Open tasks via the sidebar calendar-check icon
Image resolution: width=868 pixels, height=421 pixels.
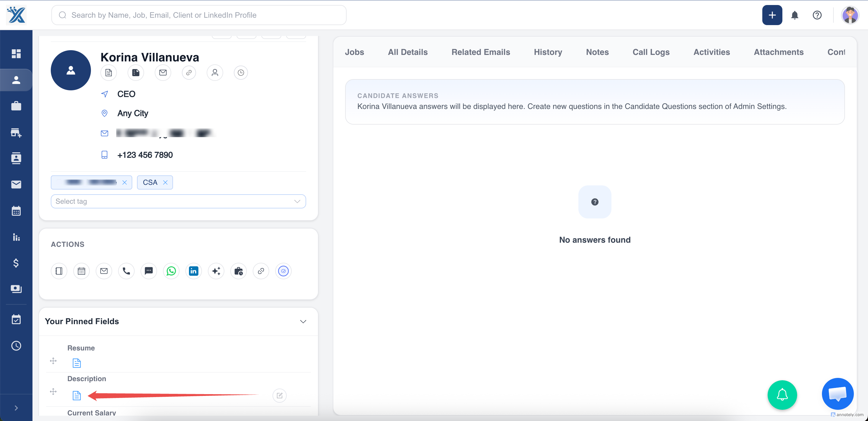coord(16,319)
